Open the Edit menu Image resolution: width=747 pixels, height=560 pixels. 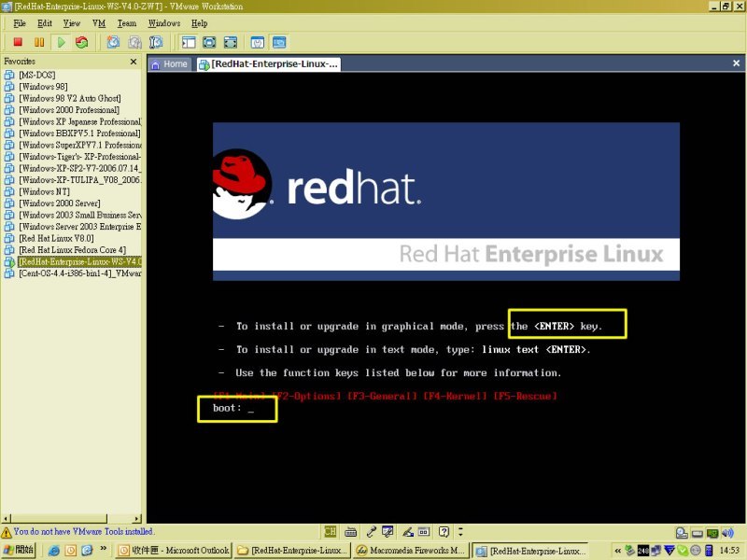tap(45, 23)
